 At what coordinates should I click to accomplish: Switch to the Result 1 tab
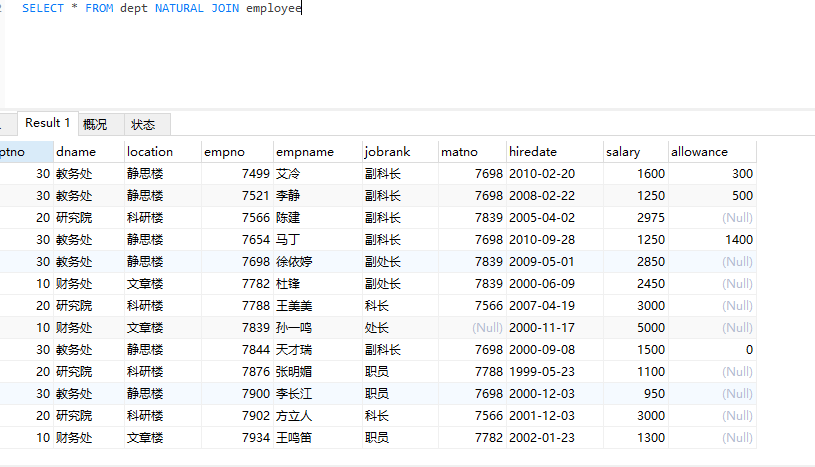(x=48, y=123)
